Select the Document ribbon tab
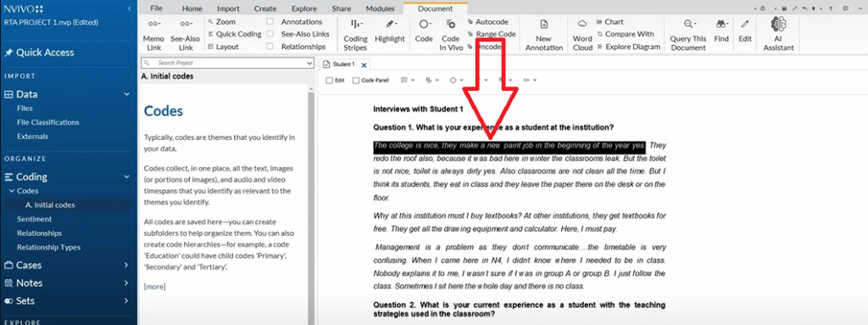 [x=435, y=8]
